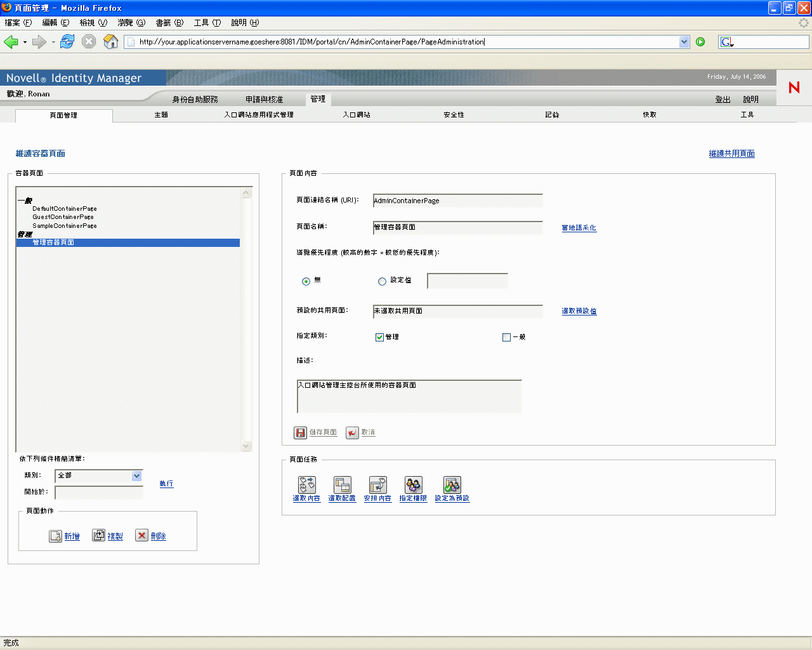Open the Back button history dropdown arrow
This screenshot has height=650, width=812.
[x=25, y=43]
